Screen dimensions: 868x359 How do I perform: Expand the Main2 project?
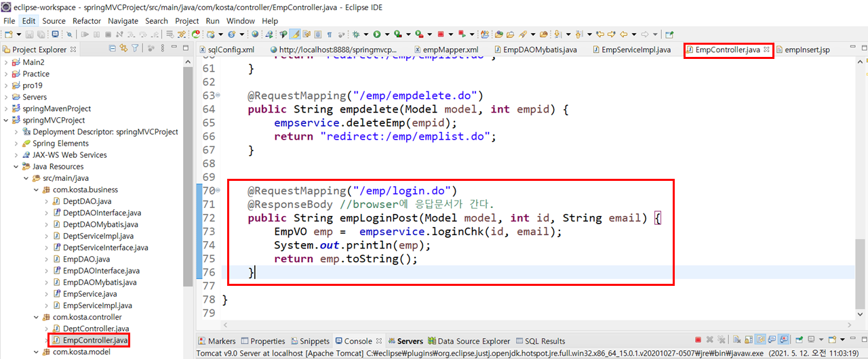[6, 62]
